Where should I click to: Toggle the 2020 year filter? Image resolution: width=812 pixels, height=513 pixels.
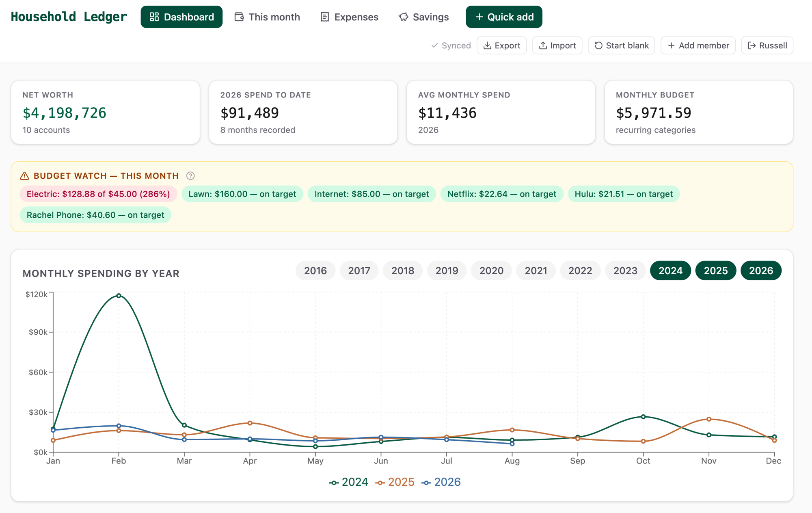492,271
